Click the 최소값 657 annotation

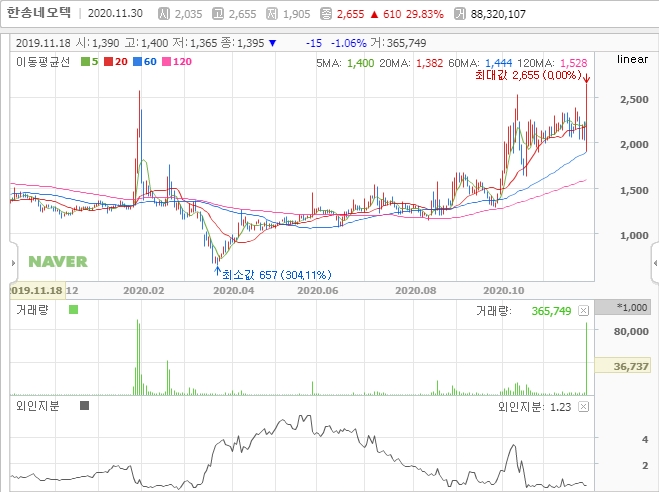(277, 275)
